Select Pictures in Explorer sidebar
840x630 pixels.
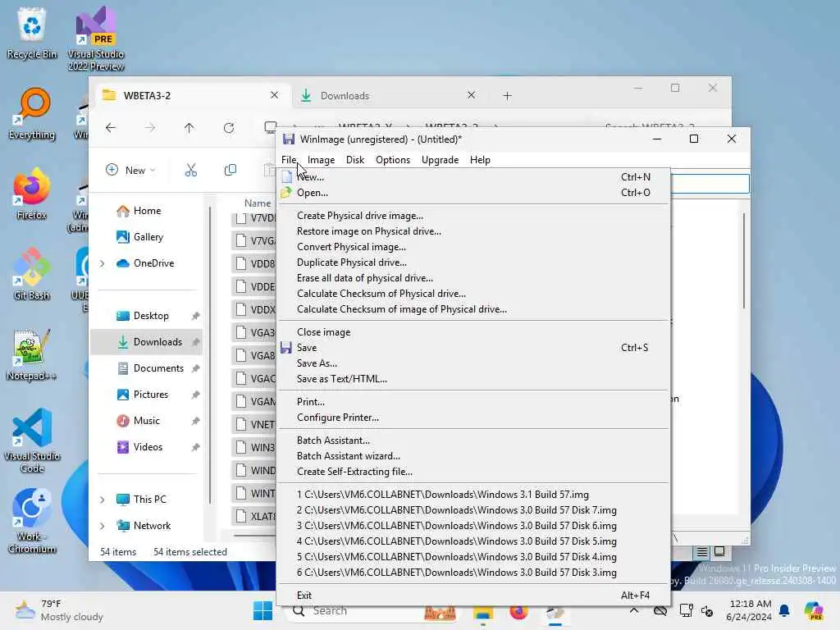point(148,395)
